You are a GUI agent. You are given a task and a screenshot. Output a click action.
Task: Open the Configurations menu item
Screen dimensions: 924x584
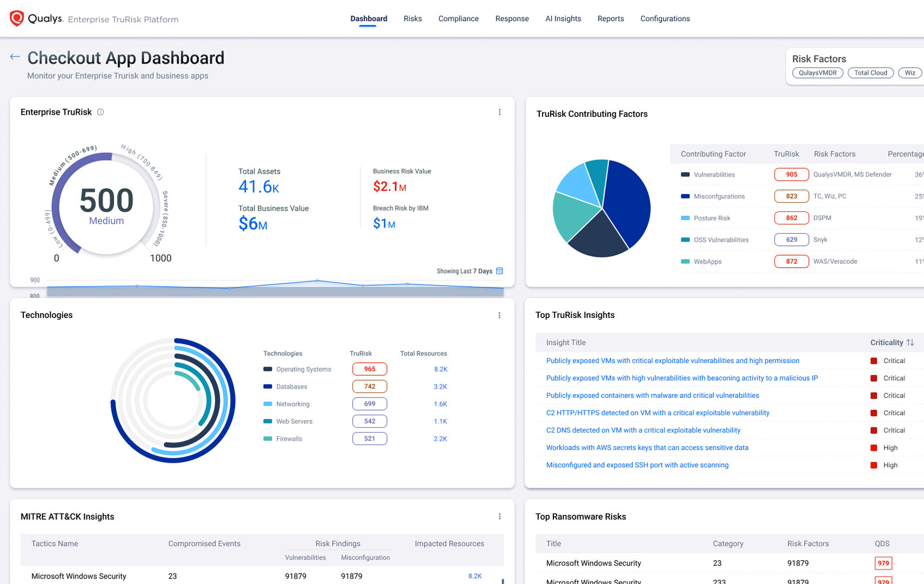click(665, 18)
